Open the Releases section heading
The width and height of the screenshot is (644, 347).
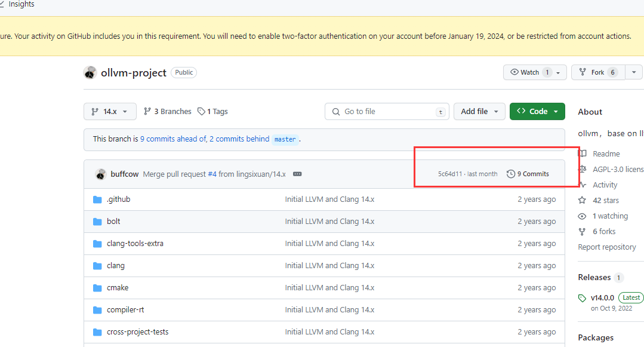594,278
